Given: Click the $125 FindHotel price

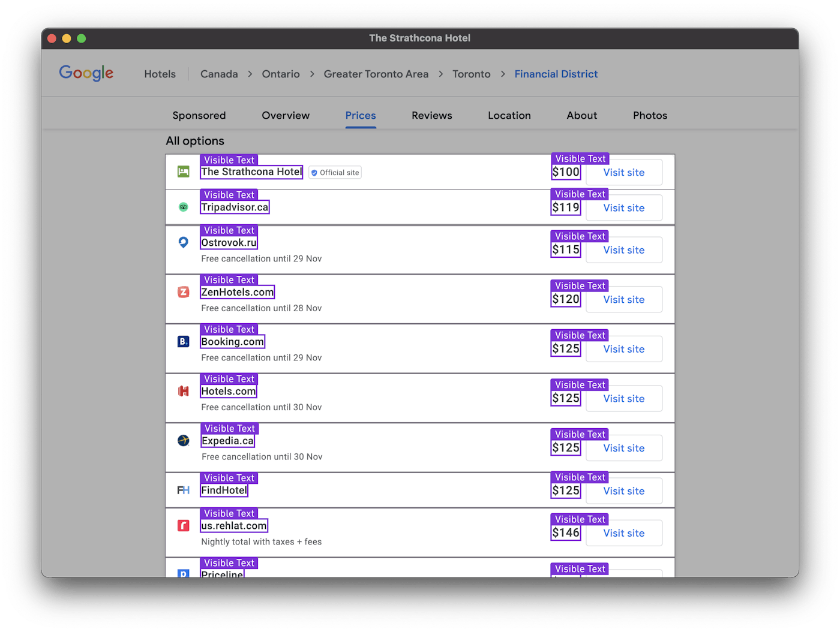Looking at the screenshot, I should pyautogui.click(x=566, y=490).
